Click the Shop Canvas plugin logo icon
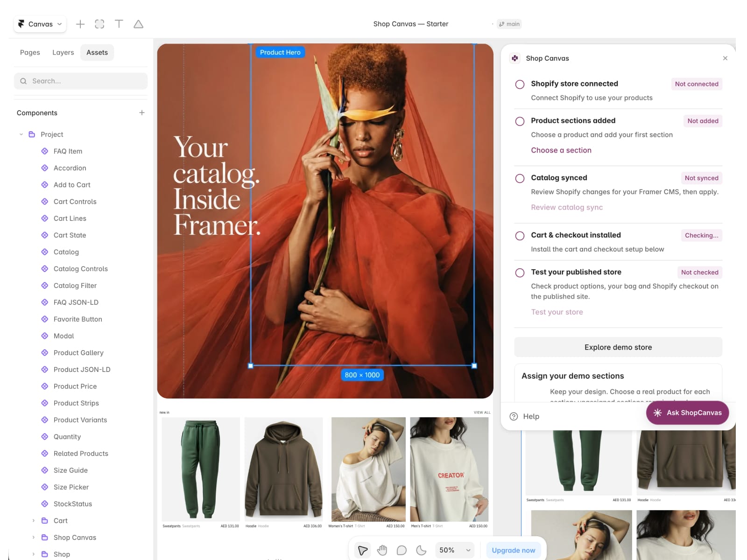 tap(515, 58)
